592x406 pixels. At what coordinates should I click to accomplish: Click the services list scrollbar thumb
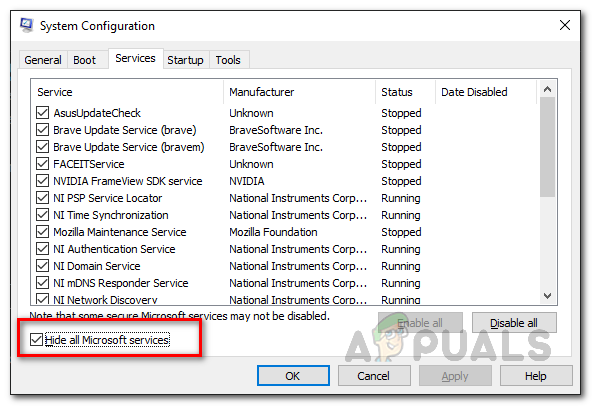(x=547, y=147)
